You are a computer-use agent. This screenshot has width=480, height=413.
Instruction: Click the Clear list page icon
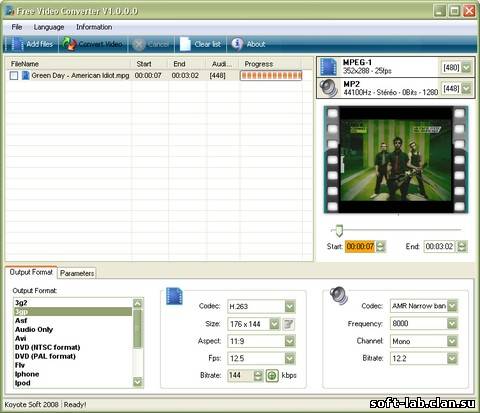185,44
